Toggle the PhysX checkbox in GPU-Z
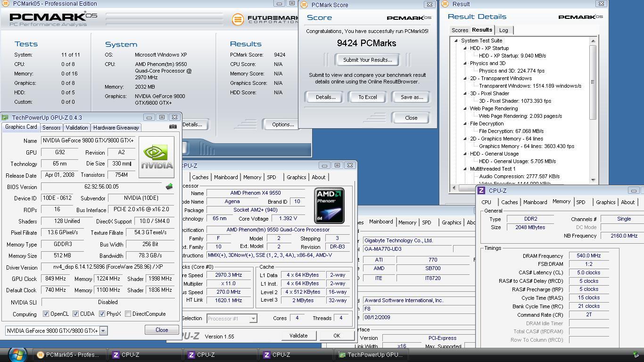644x362 pixels. coord(102,314)
